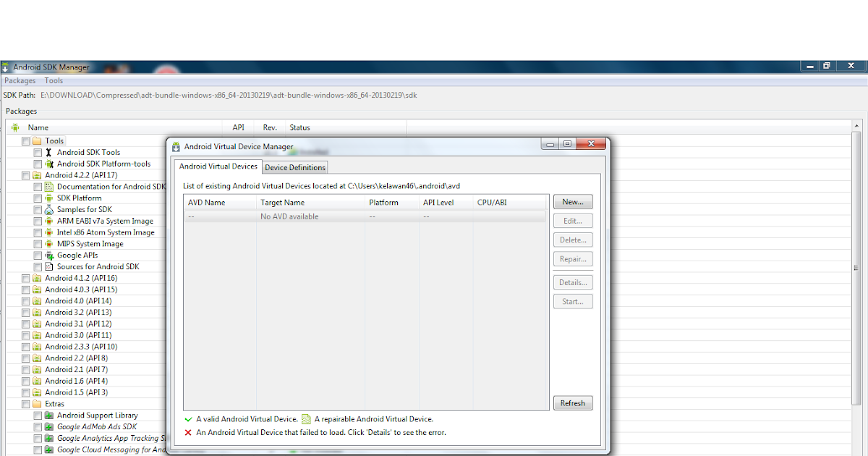Open the Tools menu

tap(54, 81)
